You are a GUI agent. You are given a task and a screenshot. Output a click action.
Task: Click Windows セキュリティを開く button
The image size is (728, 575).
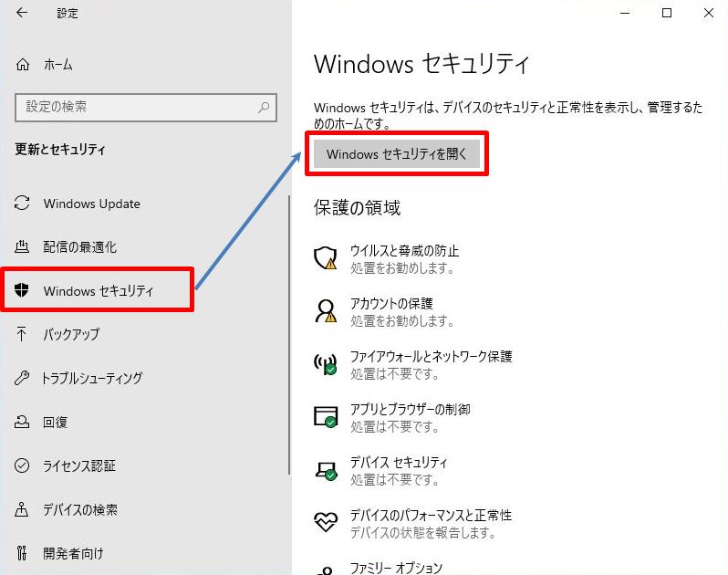click(x=397, y=153)
